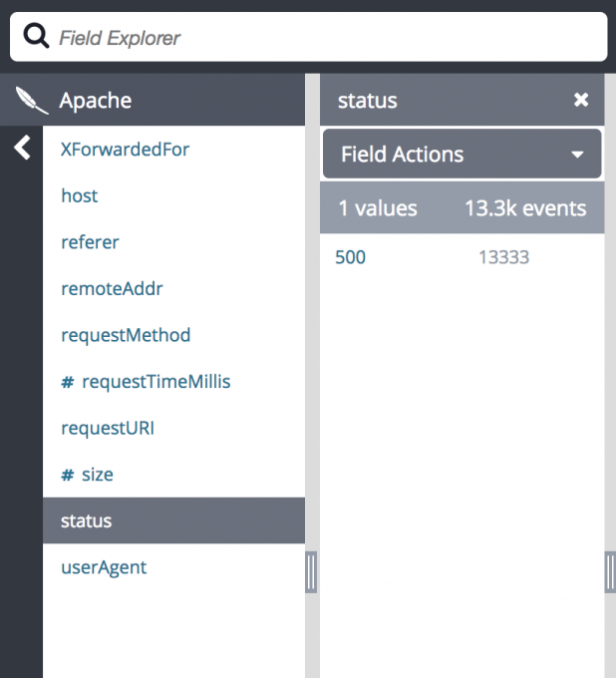Type in the Field Explorer search box
The width and height of the screenshot is (616, 678).
319,38
